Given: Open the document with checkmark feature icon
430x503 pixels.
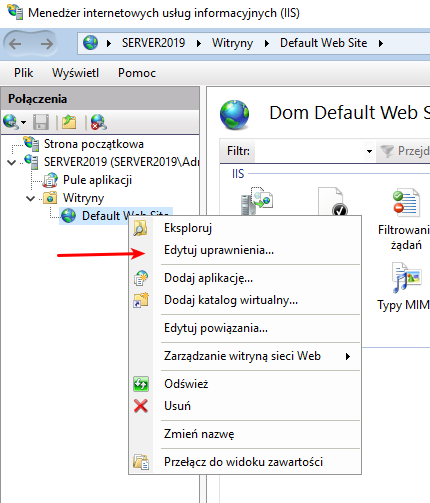Looking at the screenshot, I should 333,201.
